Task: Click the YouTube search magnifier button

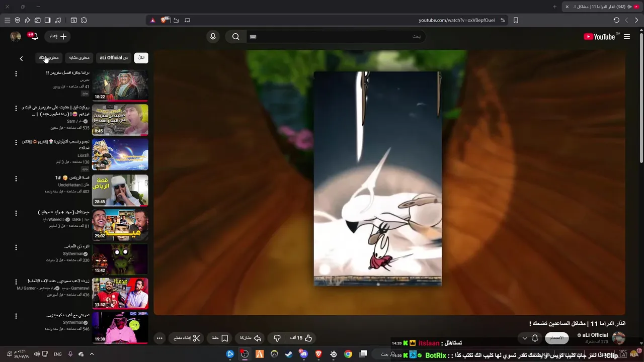Action: point(235,36)
